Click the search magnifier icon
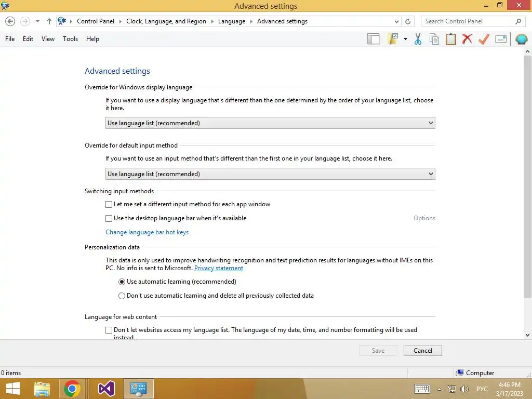The width and height of the screenshot is (532, 399). 518,21
